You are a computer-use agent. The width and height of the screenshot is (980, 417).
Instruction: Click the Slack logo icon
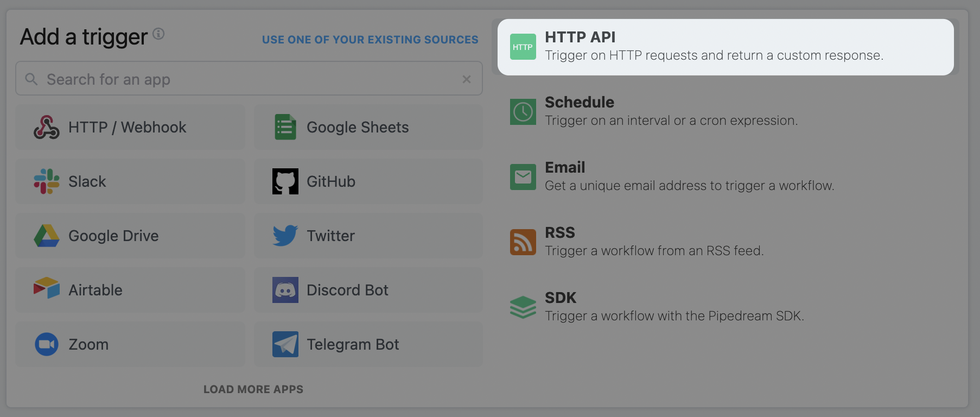[47, 181]
